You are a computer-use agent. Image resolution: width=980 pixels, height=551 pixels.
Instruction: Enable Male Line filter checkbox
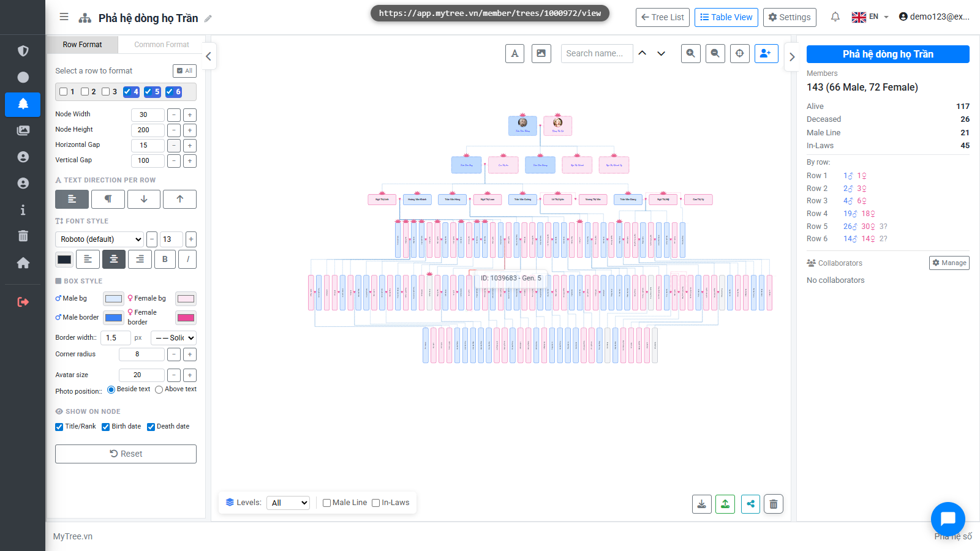[x=327, y=503]
